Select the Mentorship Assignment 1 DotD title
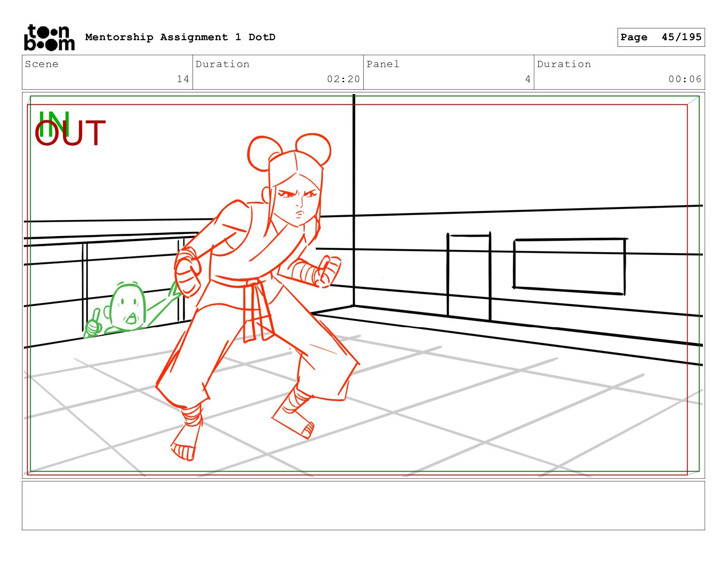The width and height of the screenshot is (728, 563). (180, 37)
